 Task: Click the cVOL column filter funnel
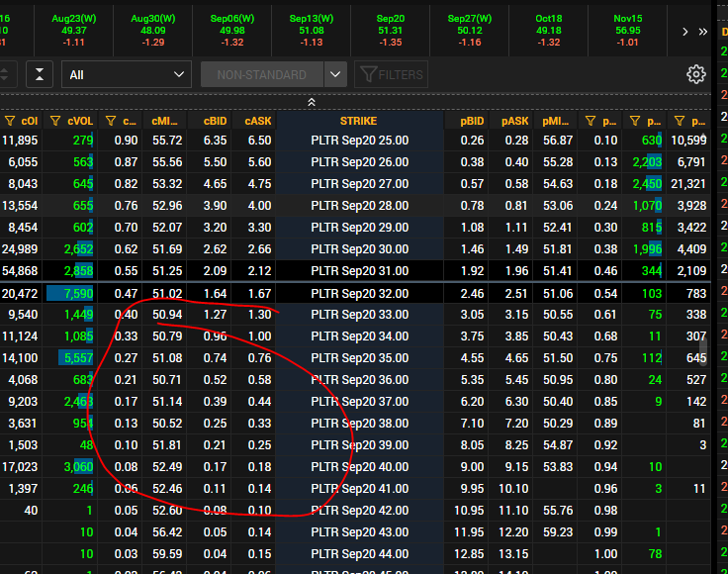coord(55,121)
